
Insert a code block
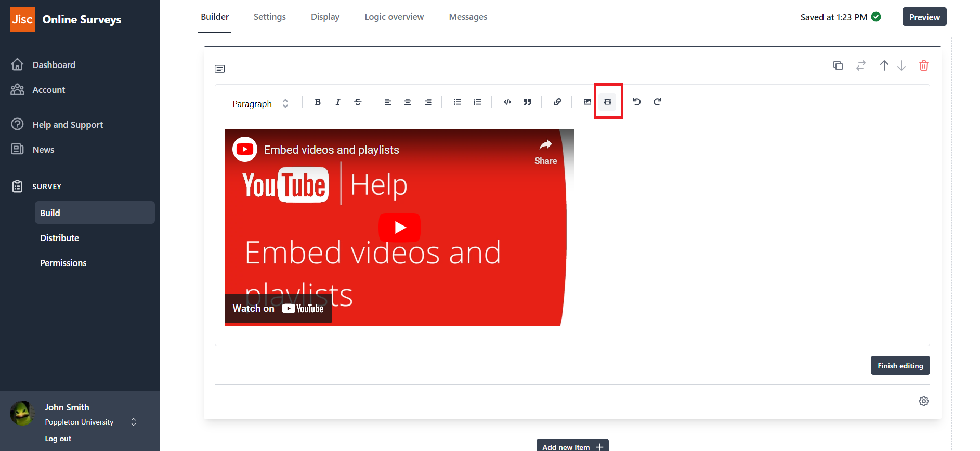pos(507,102)
